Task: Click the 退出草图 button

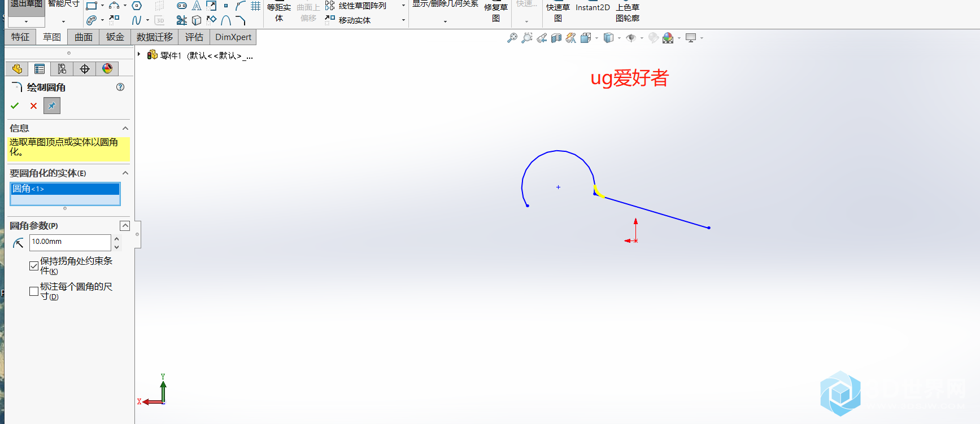Action: pos(27,8)
